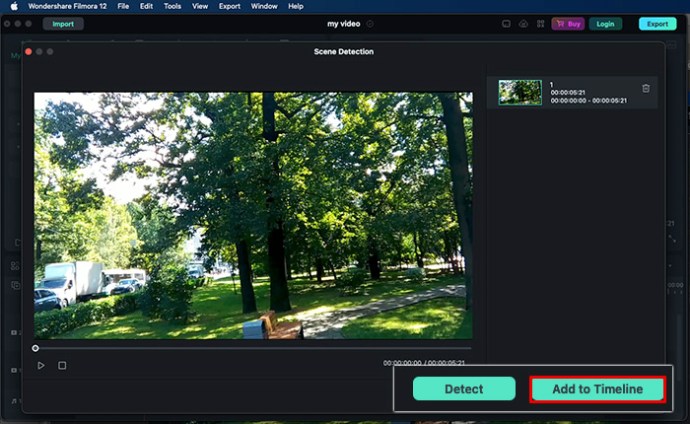
Task: Open the Apple menu
Action: pos(14,6)
